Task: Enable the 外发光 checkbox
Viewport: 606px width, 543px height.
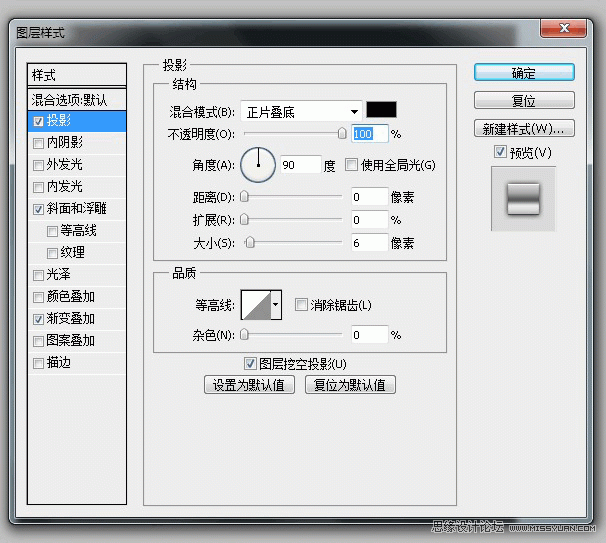Action: (38, 165)
